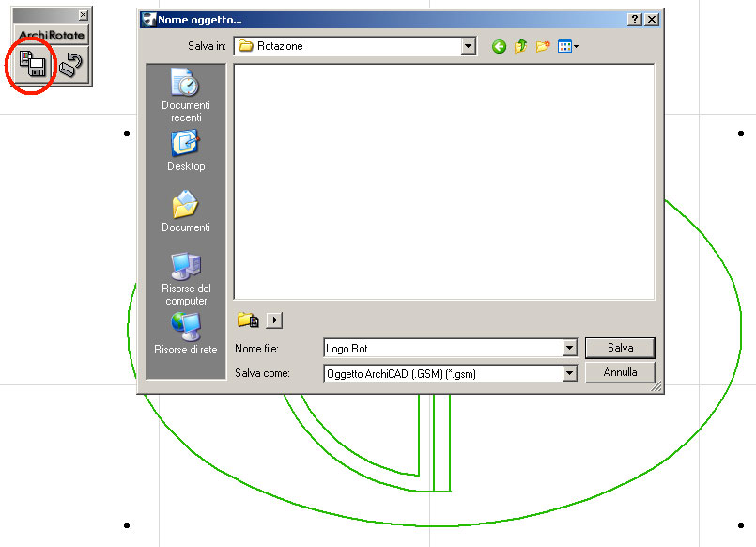Click the small arrow button beside the library icon
This screenshot has height=547, width=756.
pos(274,320)
